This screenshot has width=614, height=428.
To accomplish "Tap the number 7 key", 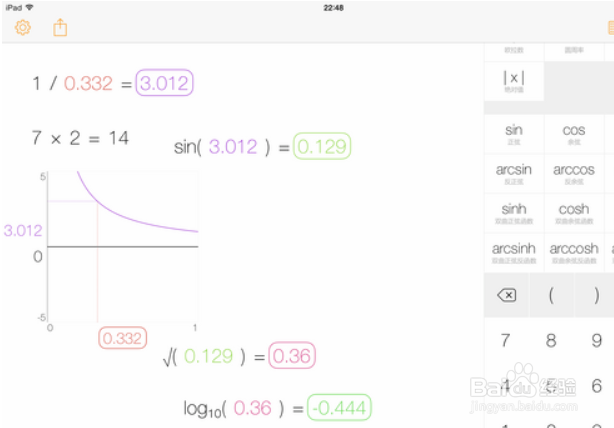I will pos(506,340).
